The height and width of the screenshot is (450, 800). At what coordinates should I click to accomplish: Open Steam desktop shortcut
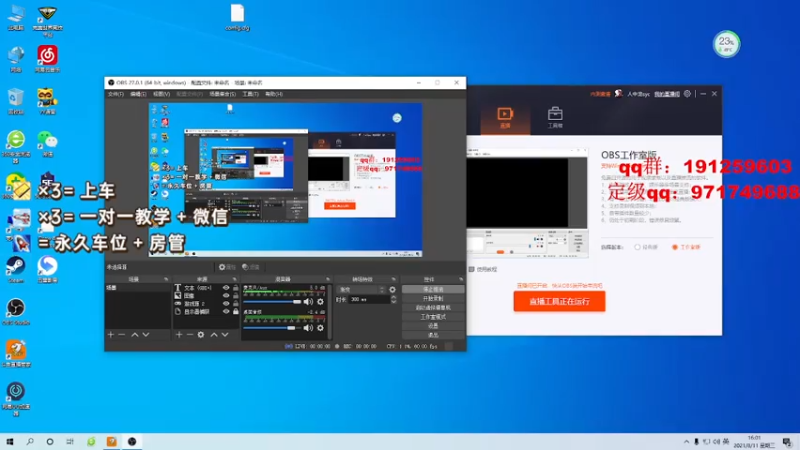(15, 269)
